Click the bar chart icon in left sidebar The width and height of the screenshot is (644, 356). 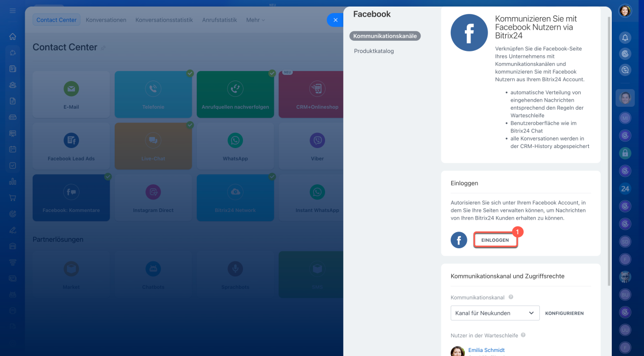tap(13, 181)
